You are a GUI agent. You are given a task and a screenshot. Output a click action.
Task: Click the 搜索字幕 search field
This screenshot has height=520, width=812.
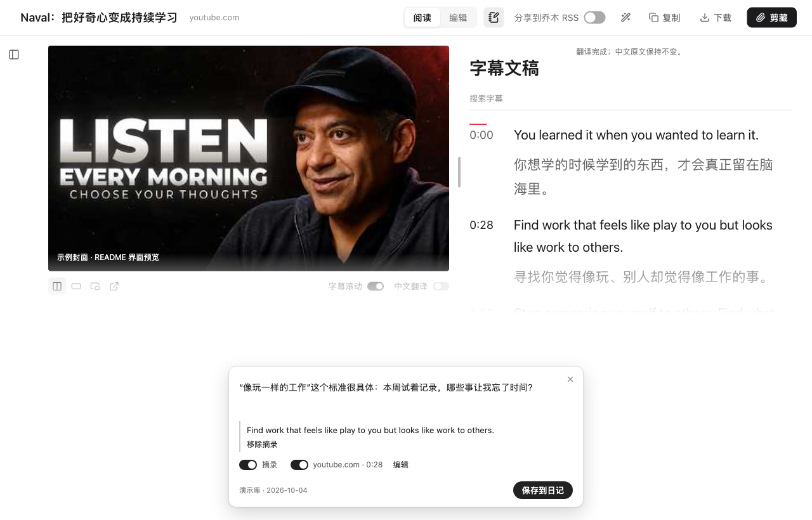[x=631, y=99]
